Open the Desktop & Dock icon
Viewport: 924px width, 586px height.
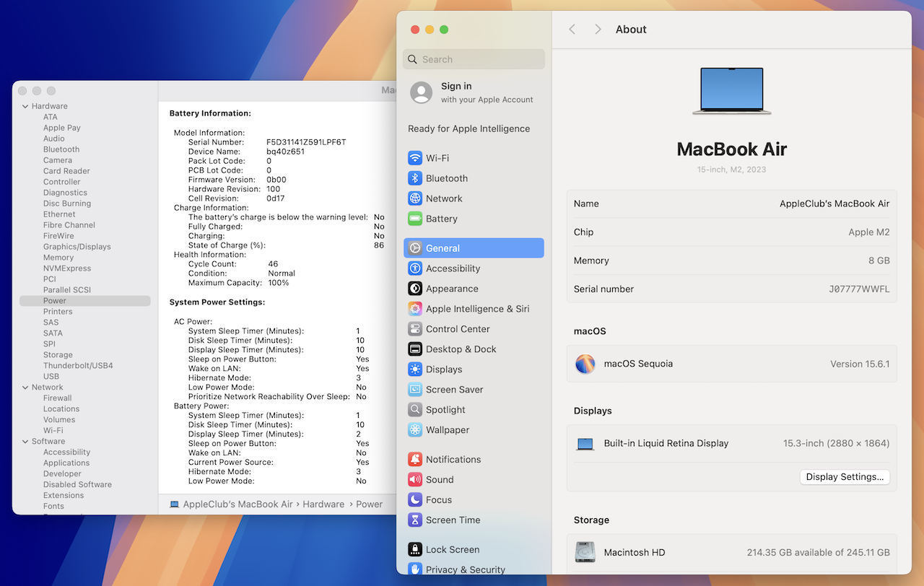pos(415,349)
